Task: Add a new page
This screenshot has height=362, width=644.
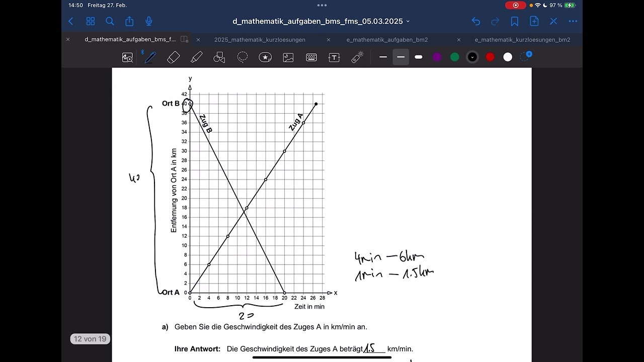Action: pos(534,21)
